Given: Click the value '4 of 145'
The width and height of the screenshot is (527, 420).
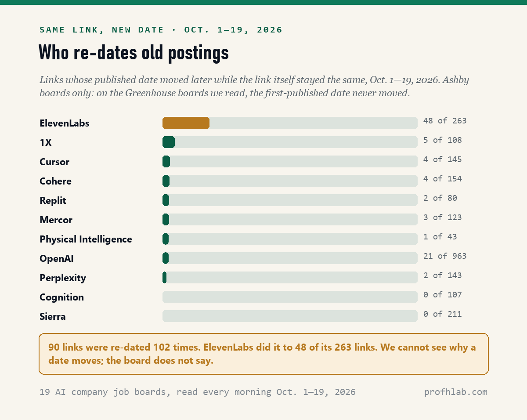Looking at the screenshot, I should tap(443, 159).
